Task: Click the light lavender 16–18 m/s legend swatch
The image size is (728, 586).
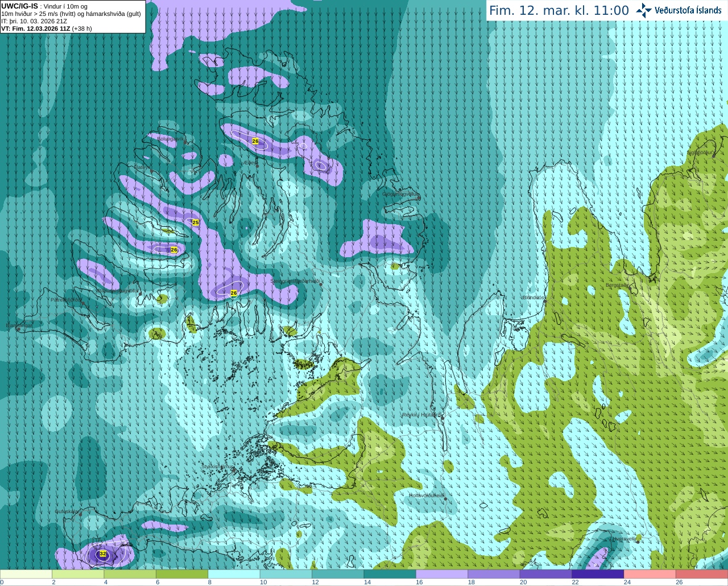Action: pos(442,574)
